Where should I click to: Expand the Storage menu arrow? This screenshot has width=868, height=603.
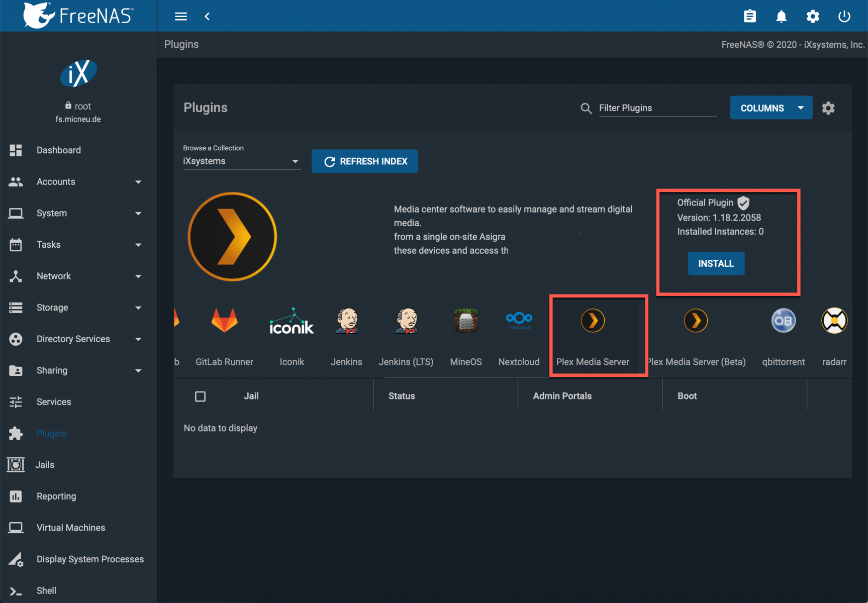pos(138,308)
